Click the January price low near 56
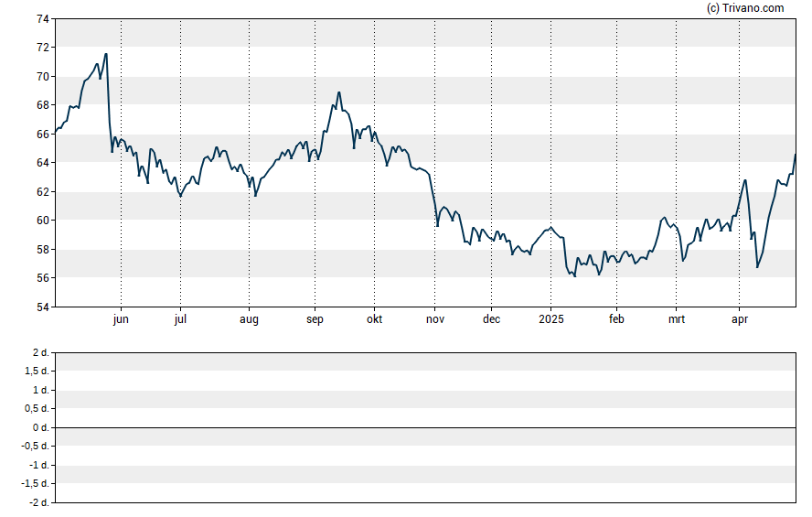The width and height of the screenshot is (812, 517). coord(575,276)
